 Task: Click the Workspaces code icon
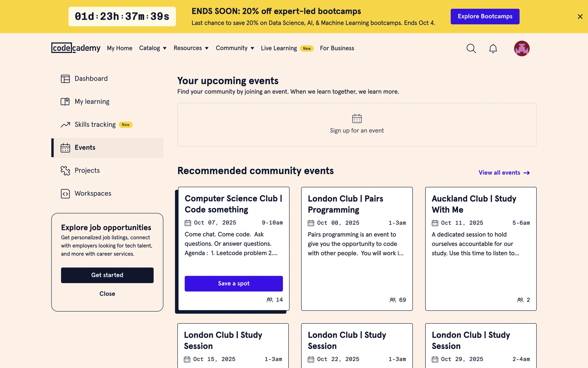pyautogui.click(x=65, y=194)
